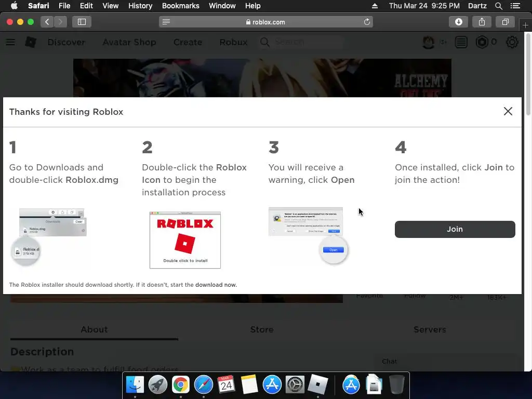Click the Robux balance icon
Screen dimensions: 532x399
point(482,42)
